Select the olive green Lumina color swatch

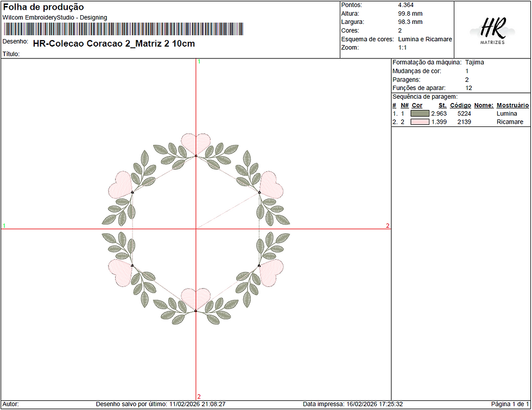(420, 113)
